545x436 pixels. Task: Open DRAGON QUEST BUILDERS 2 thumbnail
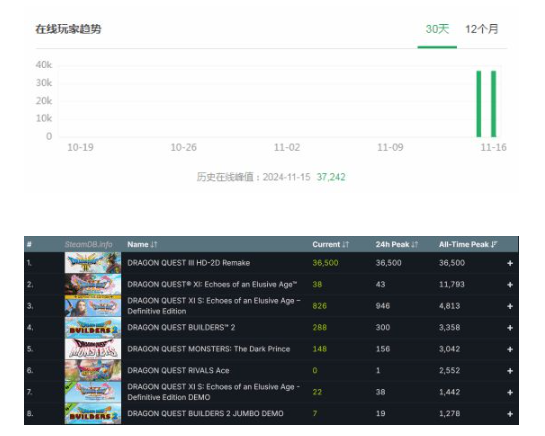click(x=93, y=328)
